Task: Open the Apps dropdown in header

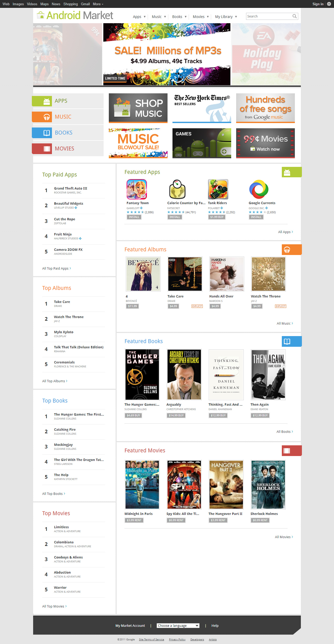Action: (139, 17)
